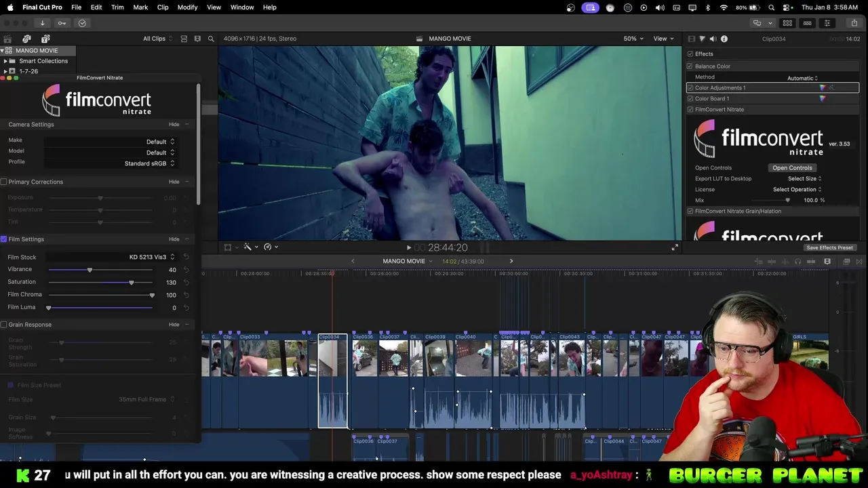
Task: Play the viewer video
Action: [x=408, y=247]
